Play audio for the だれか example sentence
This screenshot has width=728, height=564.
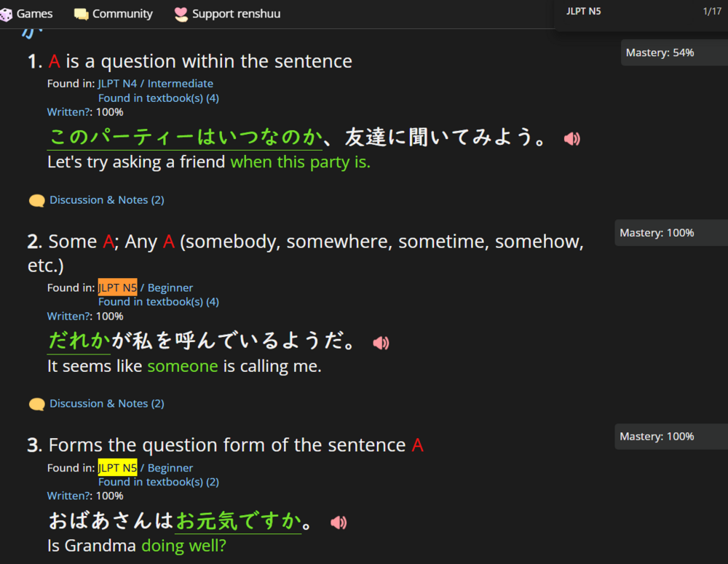(x=381, y=342)
